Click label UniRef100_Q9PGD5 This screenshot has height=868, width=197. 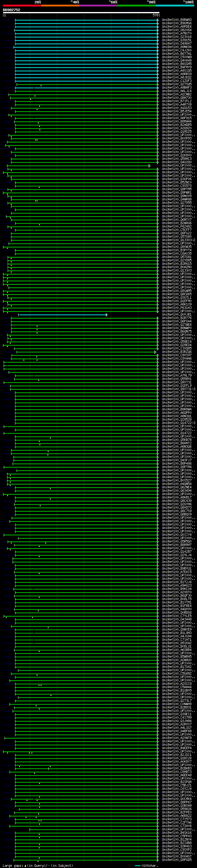pyautogui.click(x=177, y=860)
